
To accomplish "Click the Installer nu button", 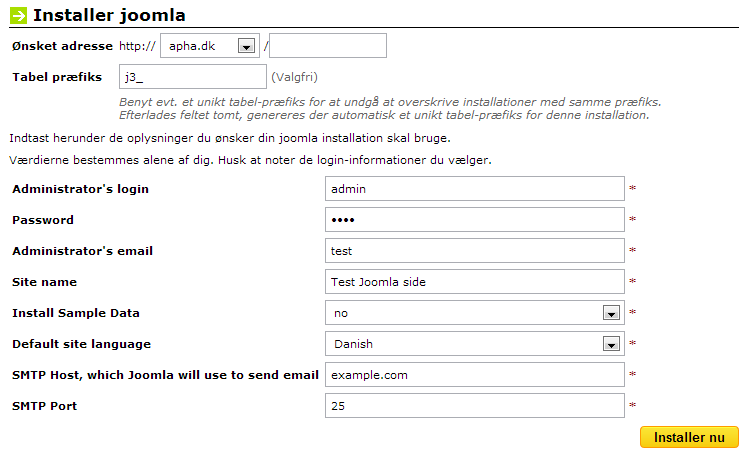I will 689,437.
